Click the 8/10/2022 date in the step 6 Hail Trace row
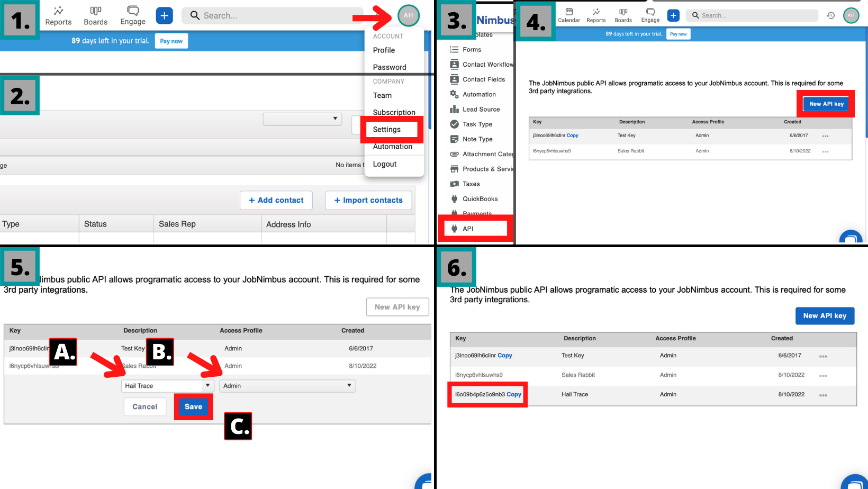The width and height of the screenshot is (868, 489). (791, 394)
